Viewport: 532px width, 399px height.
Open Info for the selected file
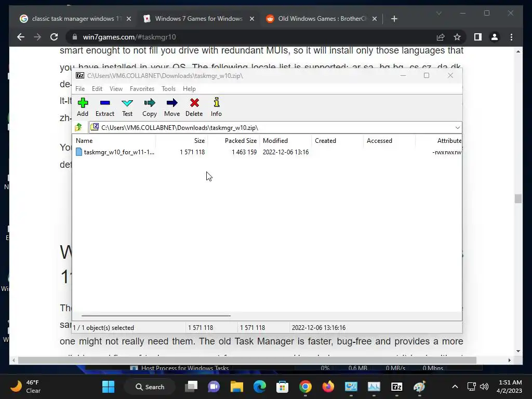216,107
